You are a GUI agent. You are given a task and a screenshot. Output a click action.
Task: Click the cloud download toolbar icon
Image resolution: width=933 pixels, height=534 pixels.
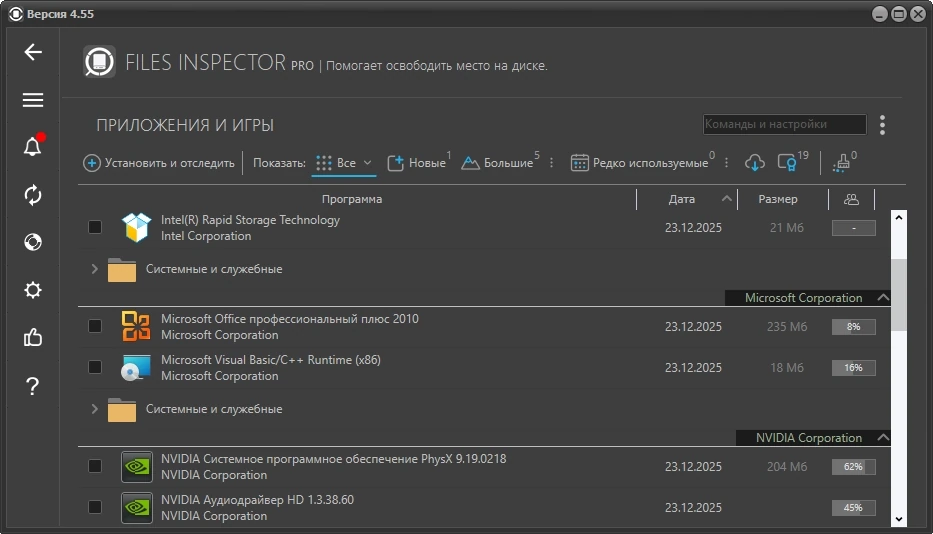(754, 163)
